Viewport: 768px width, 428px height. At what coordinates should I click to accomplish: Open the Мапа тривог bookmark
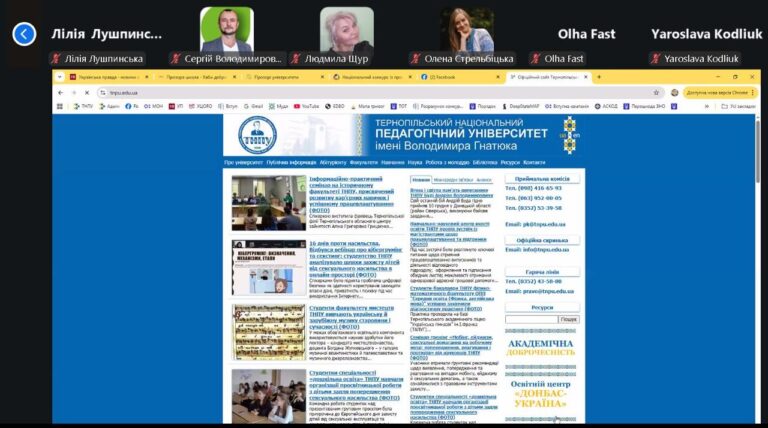click(368, 106)
